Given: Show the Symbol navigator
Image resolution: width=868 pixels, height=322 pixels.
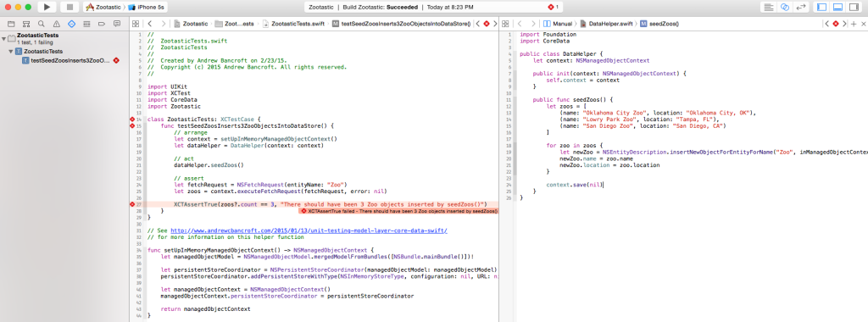Looking at the screenshot, I should 26,24.
